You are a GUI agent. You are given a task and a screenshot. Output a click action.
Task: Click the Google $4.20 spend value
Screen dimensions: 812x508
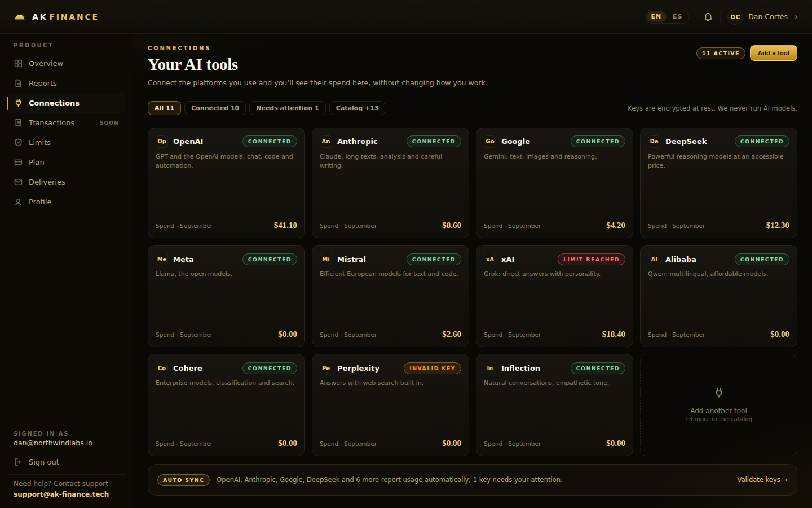[616, 226]
